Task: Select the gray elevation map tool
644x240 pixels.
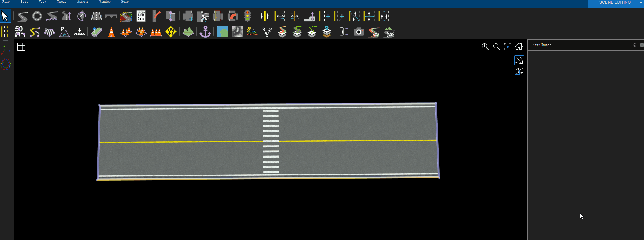Action: 237,32
